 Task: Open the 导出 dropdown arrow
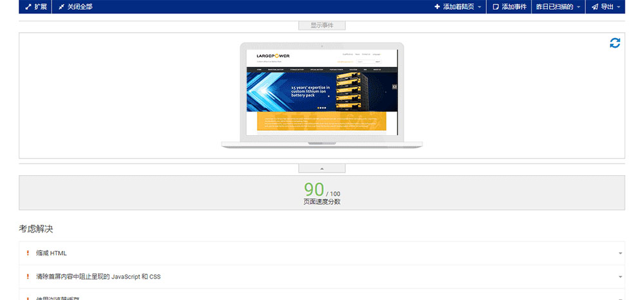(618, 7)
